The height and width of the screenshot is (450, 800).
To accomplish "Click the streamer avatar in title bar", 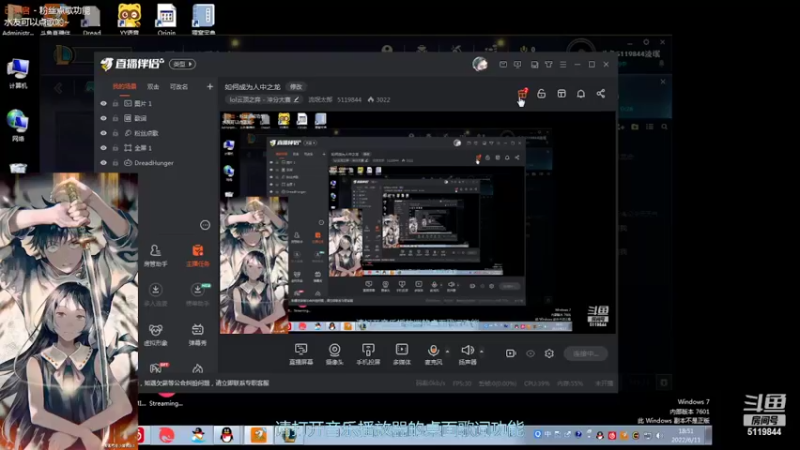I will [480, 64].
